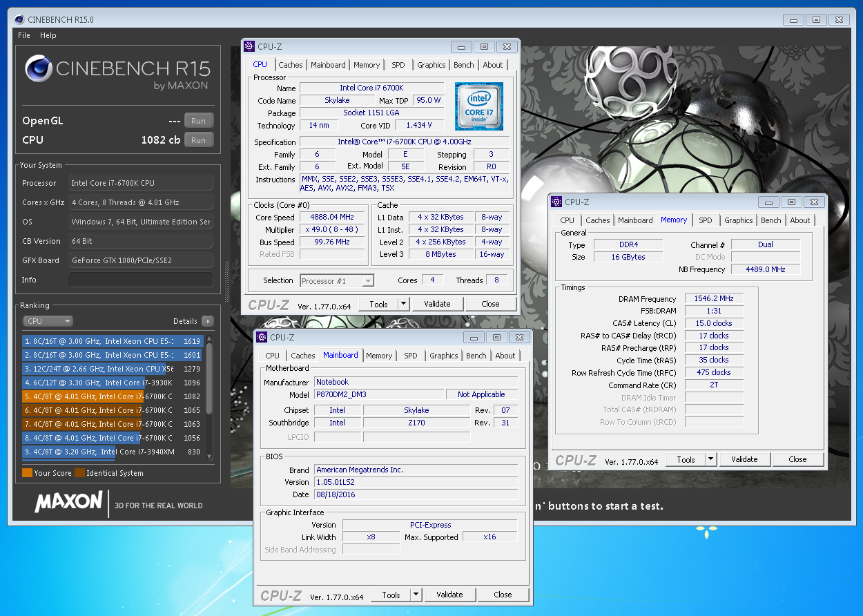Click the CPU-Z icon in the Mainboard window title

(x=262, y=337)
